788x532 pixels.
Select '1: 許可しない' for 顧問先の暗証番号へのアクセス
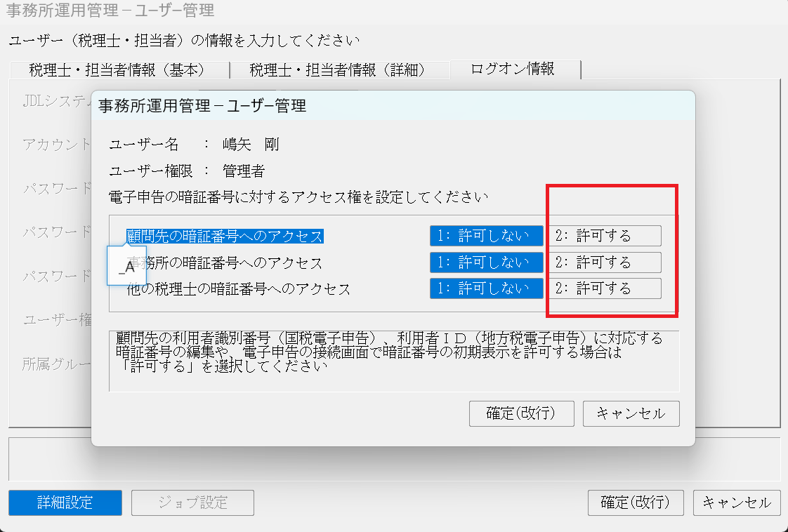click(x=487, y=236)
